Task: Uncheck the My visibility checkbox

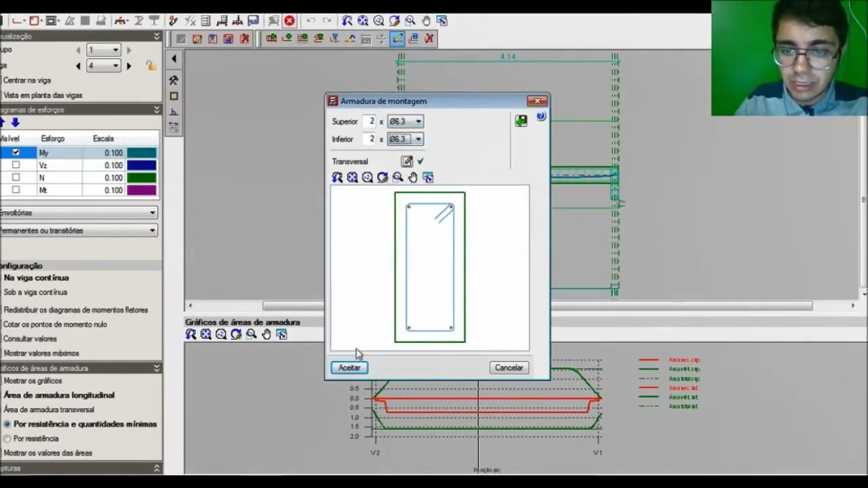Action: coord(16,152)
